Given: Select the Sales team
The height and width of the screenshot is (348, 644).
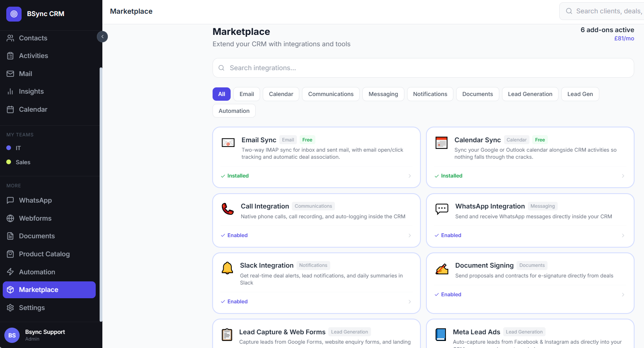Looking at the screenshot, I should point(49,162).
